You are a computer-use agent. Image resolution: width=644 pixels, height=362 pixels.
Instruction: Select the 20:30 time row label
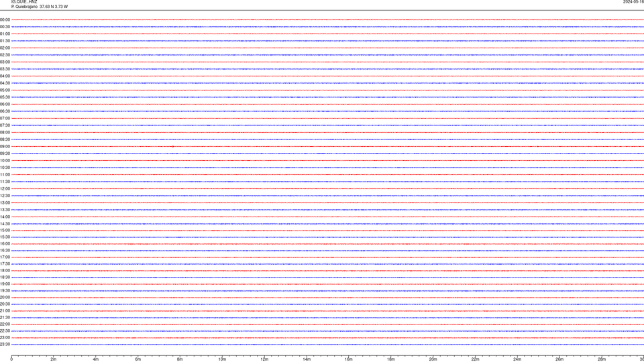coord(5,304)
